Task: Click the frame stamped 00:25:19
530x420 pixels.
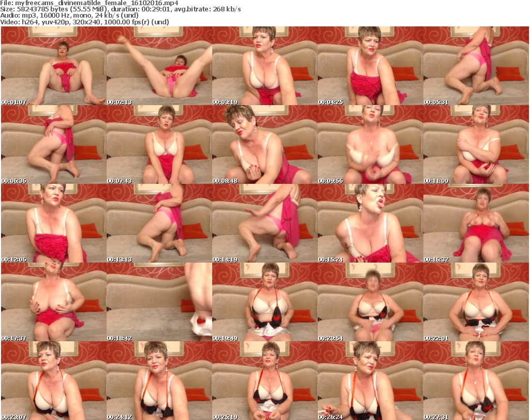Action: pos(264,381)
